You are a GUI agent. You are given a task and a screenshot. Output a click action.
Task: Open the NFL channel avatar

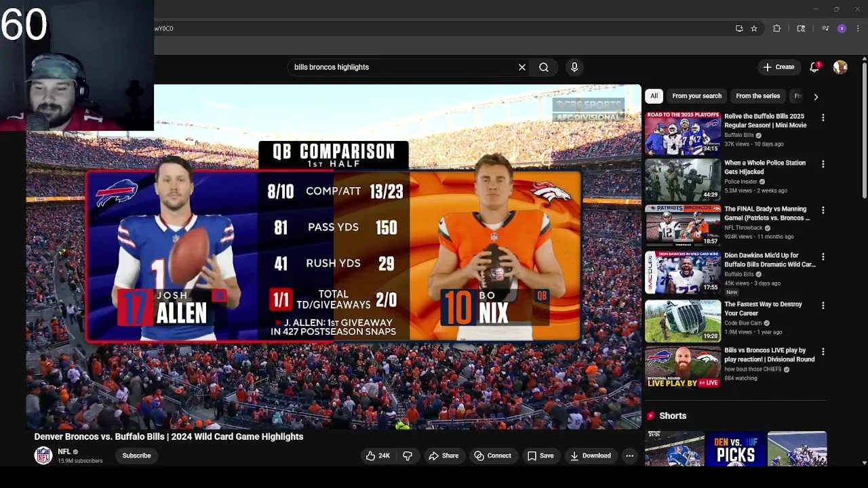click(43, 455)
